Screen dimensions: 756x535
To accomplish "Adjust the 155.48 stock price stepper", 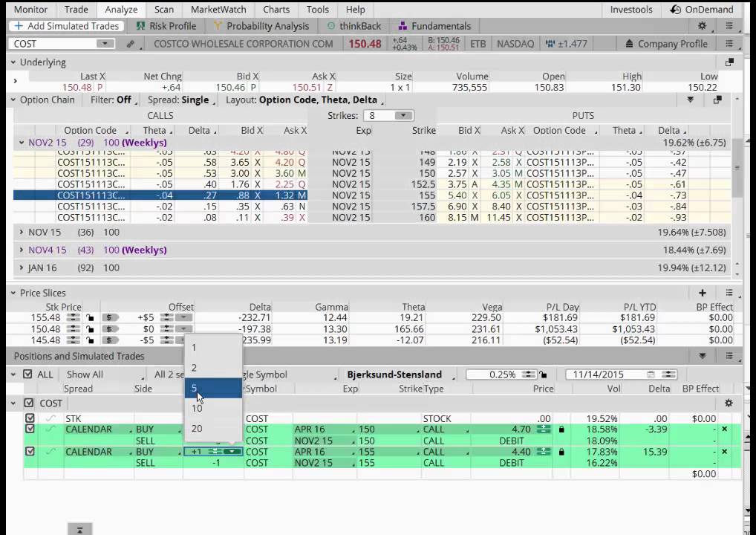I will click(x=74, y=317).
